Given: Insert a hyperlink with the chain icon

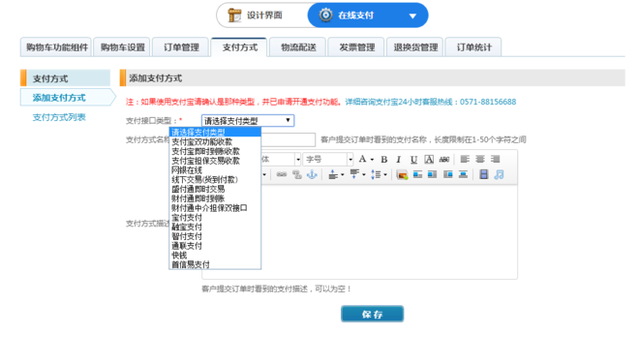Looking at the screenshot, I should 282,174.
